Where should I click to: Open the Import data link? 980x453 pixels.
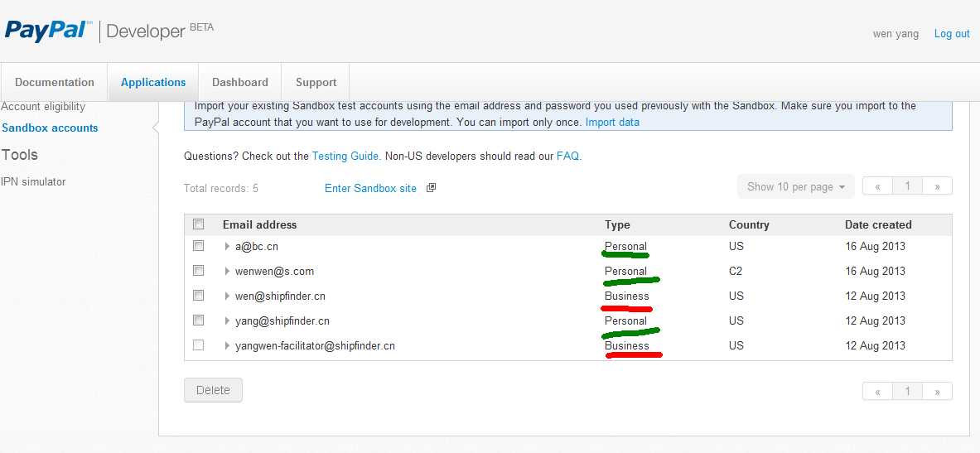(x=612, y=122)
